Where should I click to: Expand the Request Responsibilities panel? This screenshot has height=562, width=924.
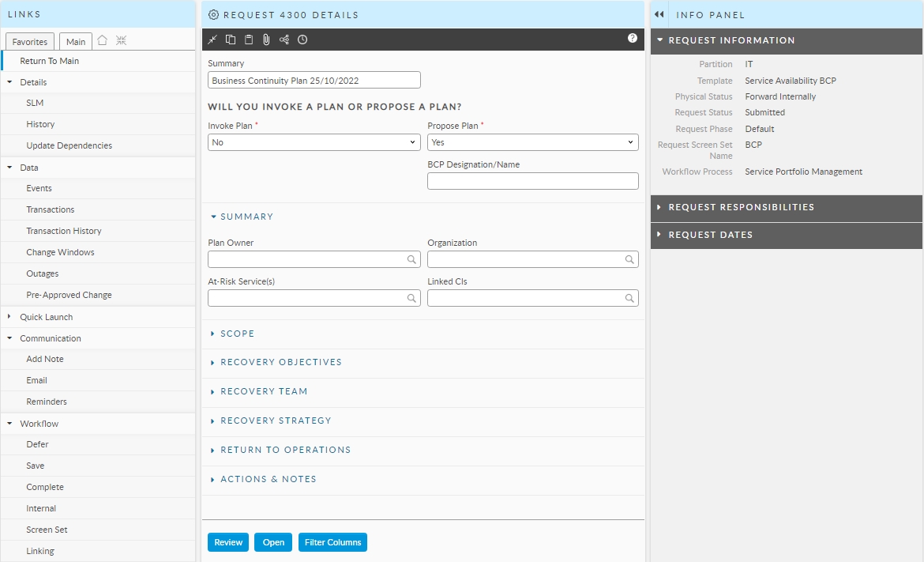[741, 207]
